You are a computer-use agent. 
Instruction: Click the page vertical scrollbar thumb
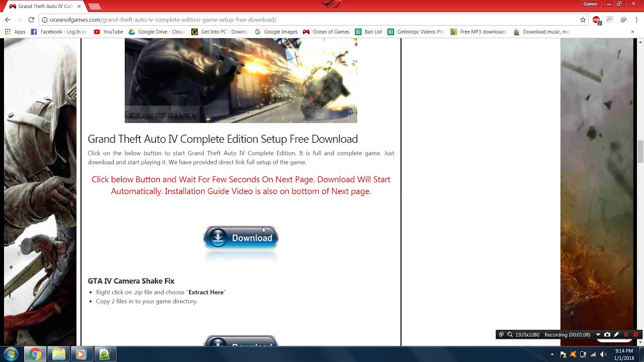[640, 151]
